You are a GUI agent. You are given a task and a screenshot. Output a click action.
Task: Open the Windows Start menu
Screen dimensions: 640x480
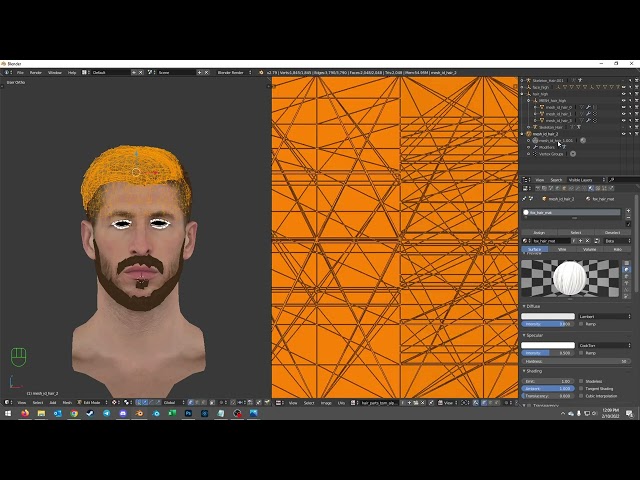(8, 413)
